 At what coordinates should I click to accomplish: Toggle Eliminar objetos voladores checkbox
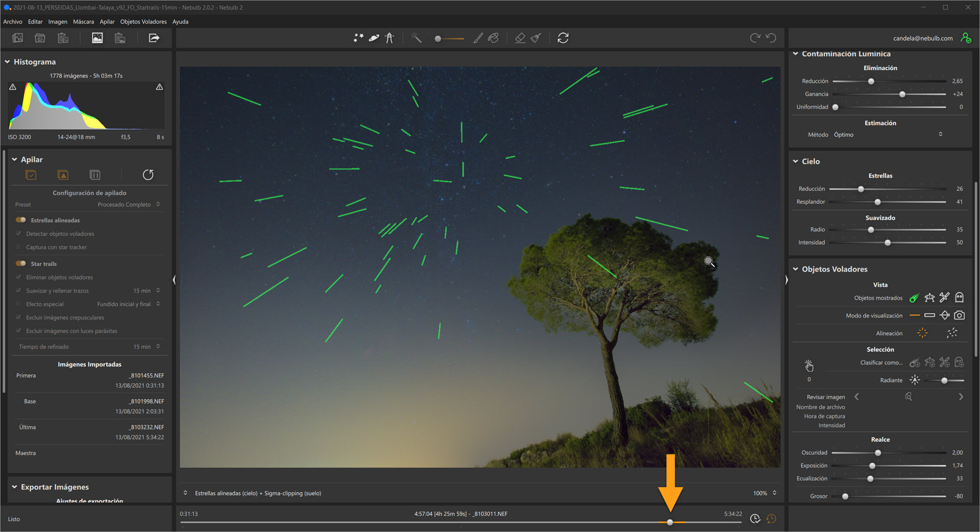[x=19, y=277]
